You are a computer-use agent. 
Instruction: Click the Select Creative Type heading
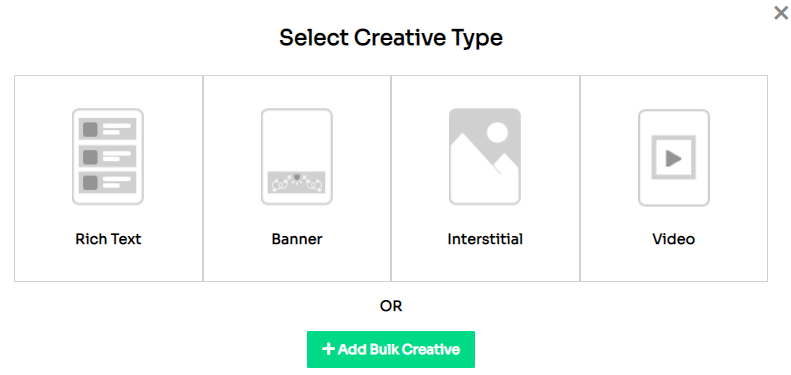(391, 38)
